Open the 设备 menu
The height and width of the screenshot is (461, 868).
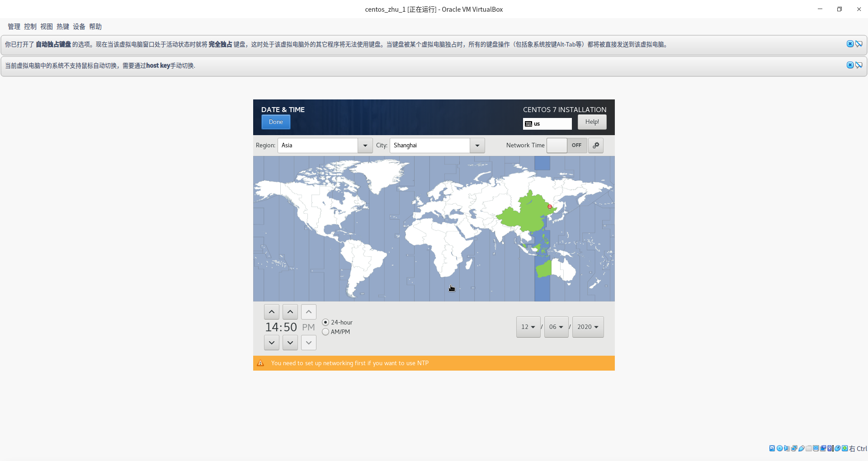[79, 27]
